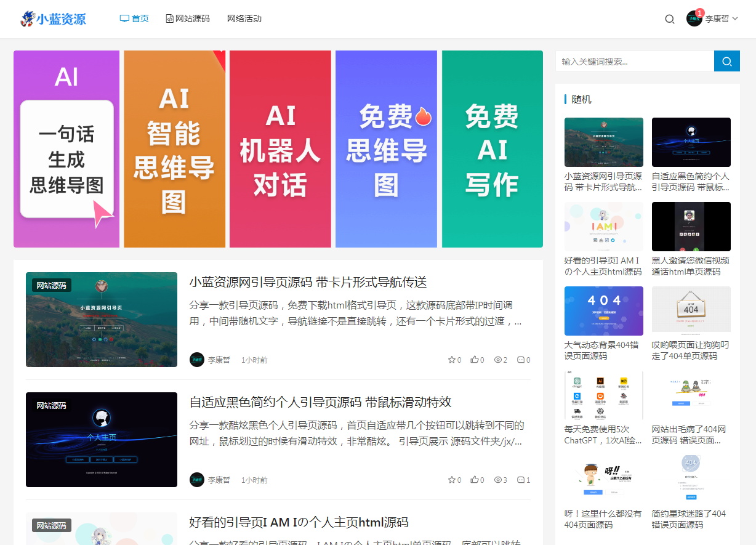The image size is (756, 545).
Task: Open sidebar thumbnail for 呀！这里什么都没有
Action: (x=604, y=480)
